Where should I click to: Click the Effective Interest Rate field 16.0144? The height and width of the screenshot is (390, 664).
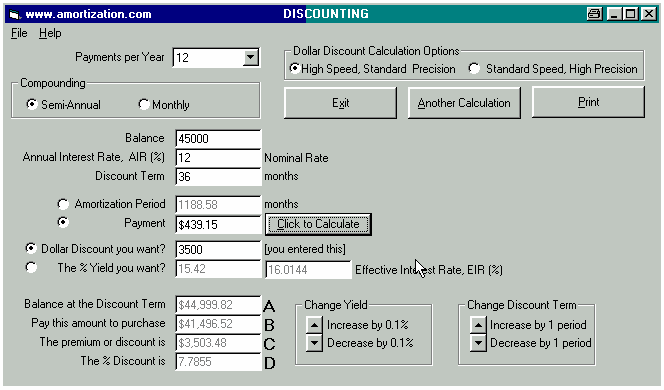click(308, 270)
